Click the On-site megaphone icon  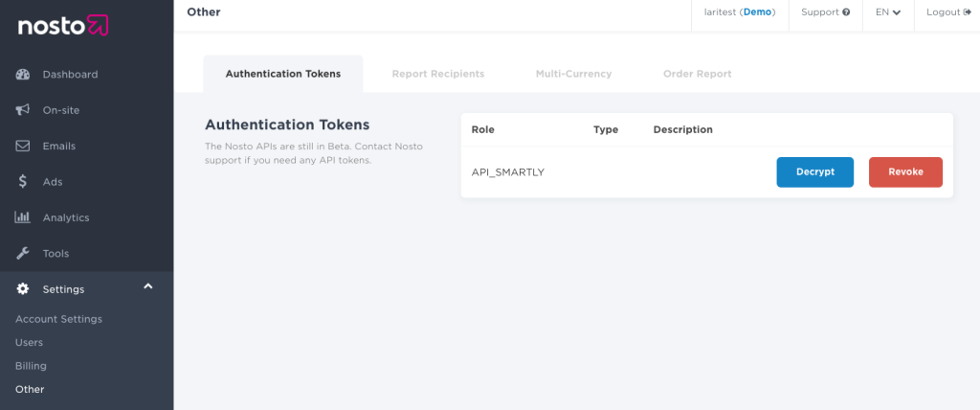click(x=23, y=110)
